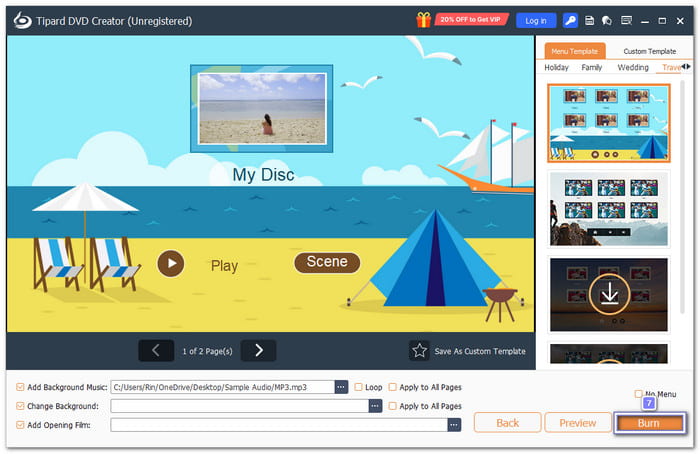Screen dimensions: 700x454
Task: Click the gift box promotion icon
Action: click(x=423, y=20)
